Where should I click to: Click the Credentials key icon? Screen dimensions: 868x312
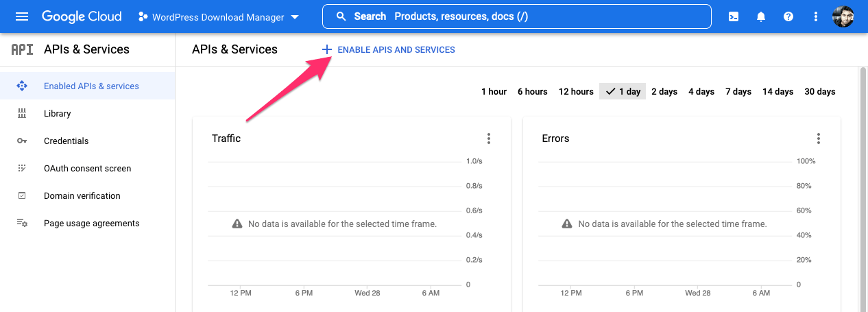point(22,141)
